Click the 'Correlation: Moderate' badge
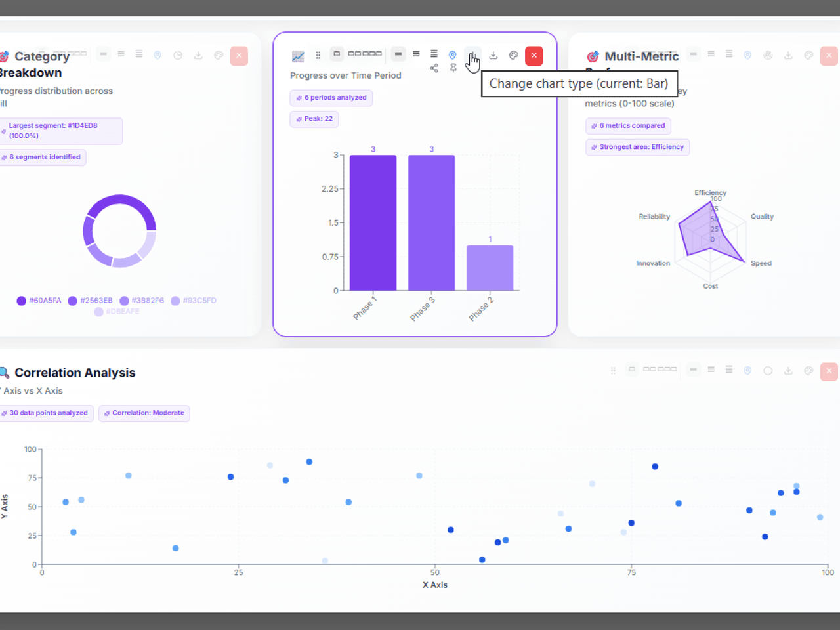 [144, 413]
